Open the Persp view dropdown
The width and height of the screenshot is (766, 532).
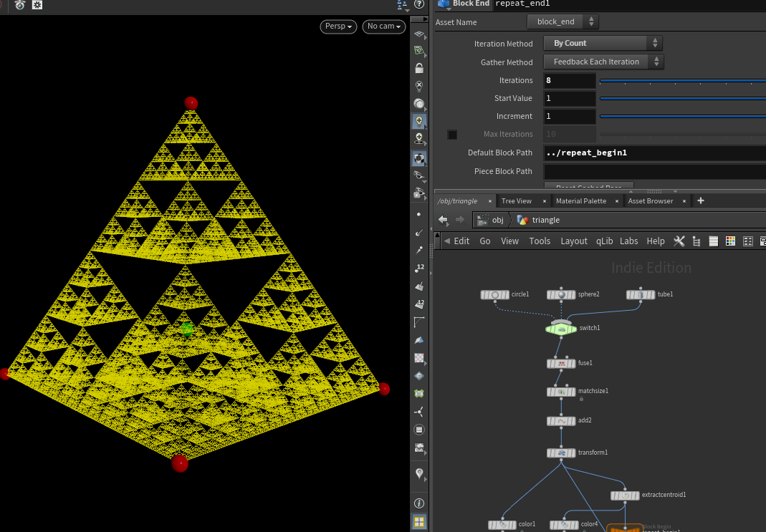(x=339, y=26)
